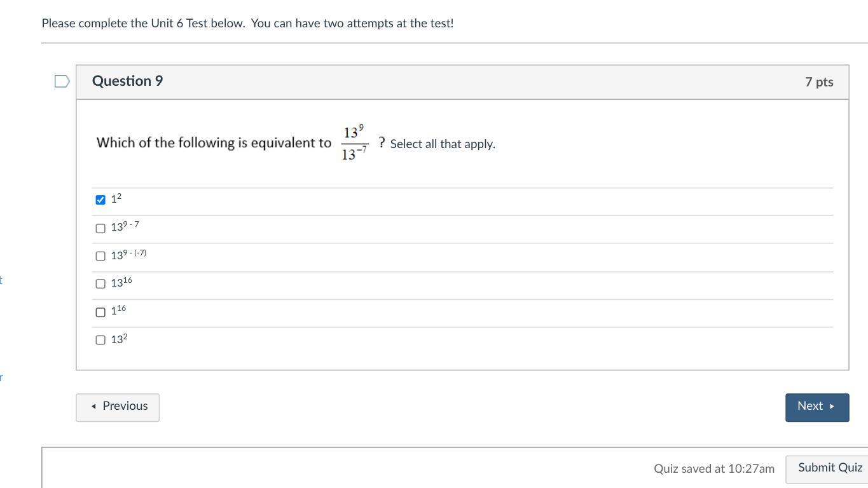Enable the 1¹⁶ answer checkbox
The width and height of the screenshot is (868, 488).
(100, 312)
